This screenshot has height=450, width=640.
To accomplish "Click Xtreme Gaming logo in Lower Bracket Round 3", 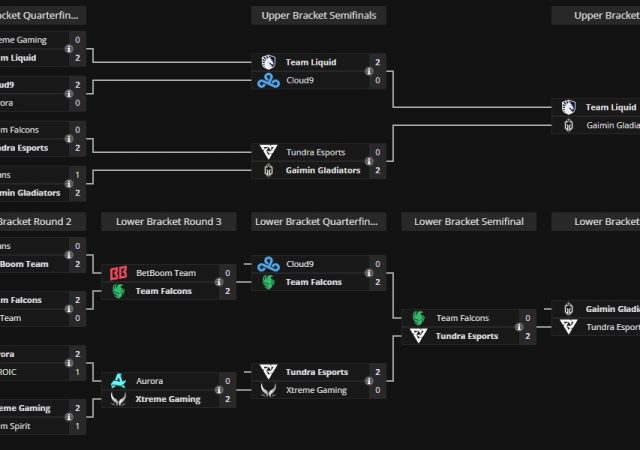I will pos(118,399).
